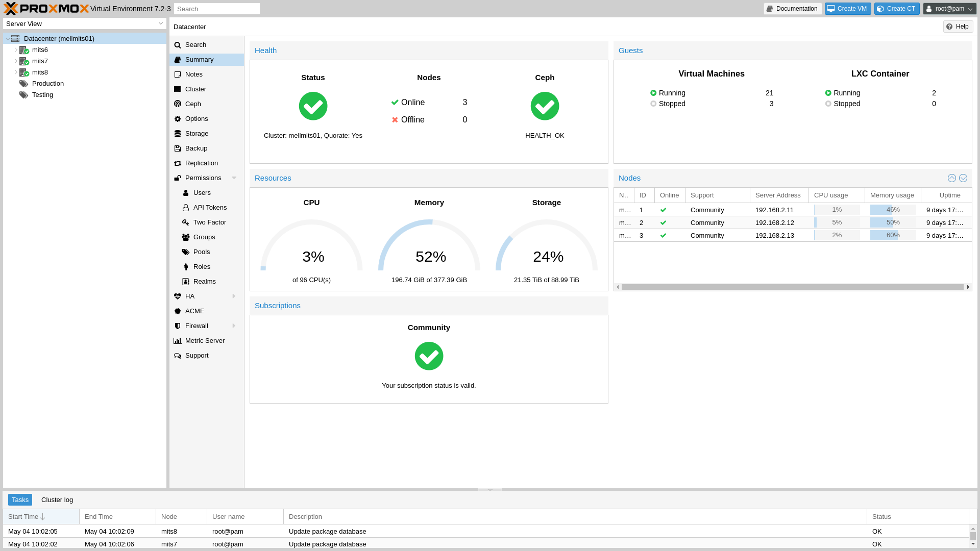Expand the mits7 node tree item
Image resolution: width=980 pixels, height=551 pixels.
(x=15, y=61)
